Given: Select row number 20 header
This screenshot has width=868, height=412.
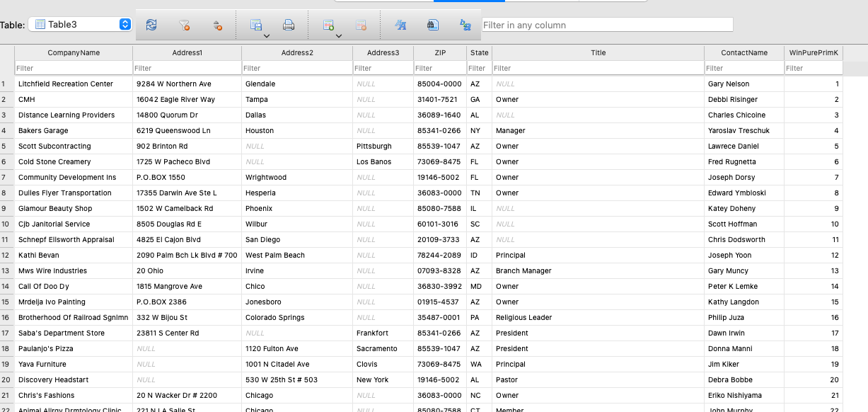Looking at the screenshot, I should 7,379.
